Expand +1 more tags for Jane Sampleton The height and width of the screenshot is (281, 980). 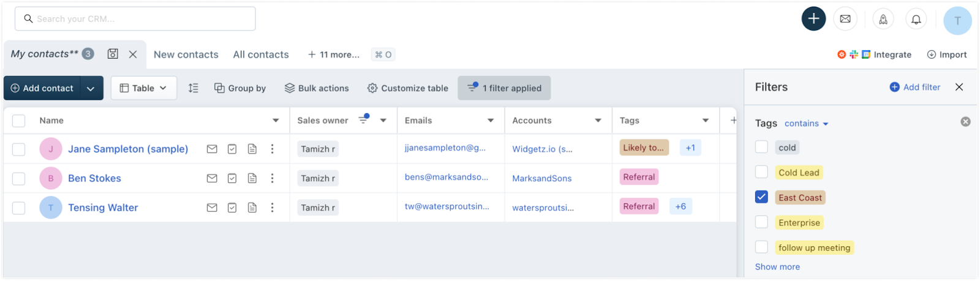click(x=690, y=148)
